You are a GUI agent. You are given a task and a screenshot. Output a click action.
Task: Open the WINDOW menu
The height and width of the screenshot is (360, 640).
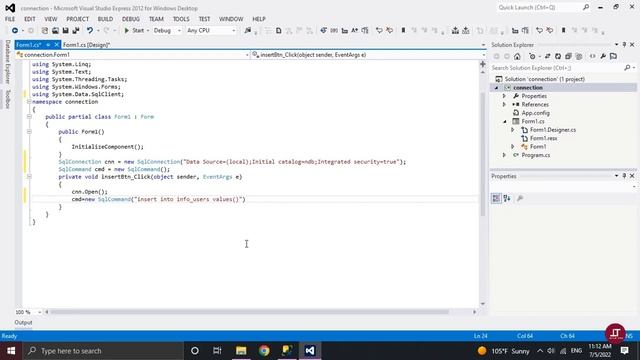pos(231,19)
